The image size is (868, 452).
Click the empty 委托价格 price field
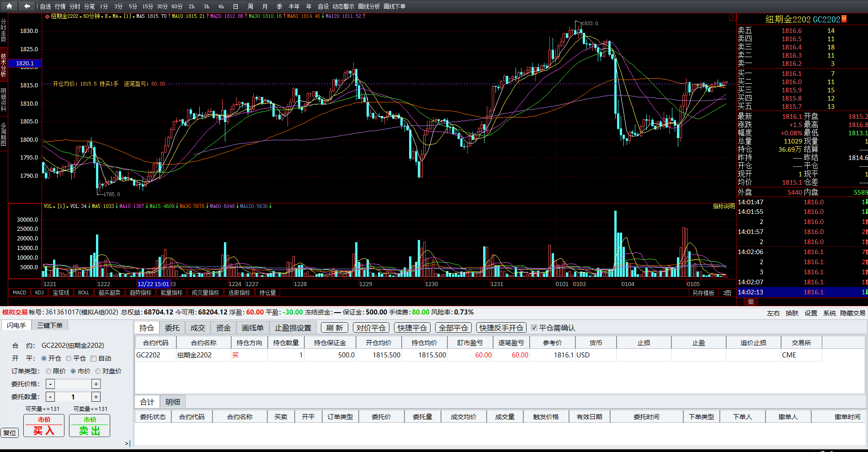pos(73,384)
